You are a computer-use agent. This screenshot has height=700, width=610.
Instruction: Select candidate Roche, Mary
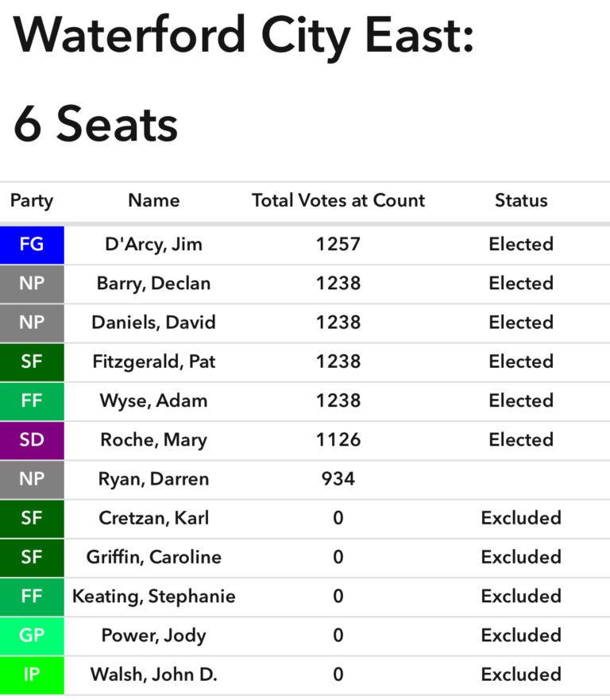tap(153, 440)
